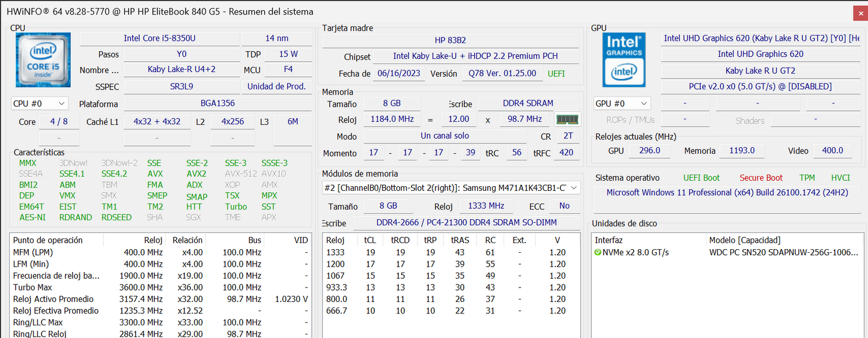This screenshot has width=868, height=338.
Task: Click the Unidad de Prod. field
Action: tap(276, 86)
